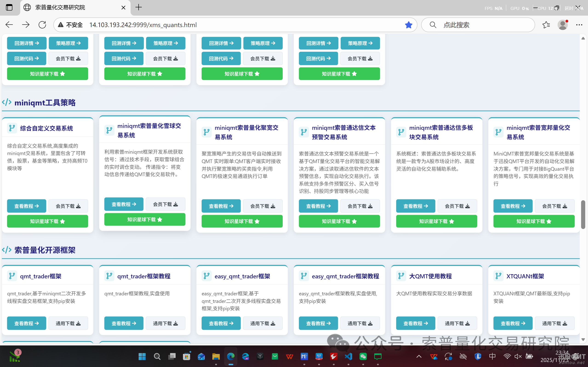Launch Visual Studio Code from the taskbar

point(348,357)
